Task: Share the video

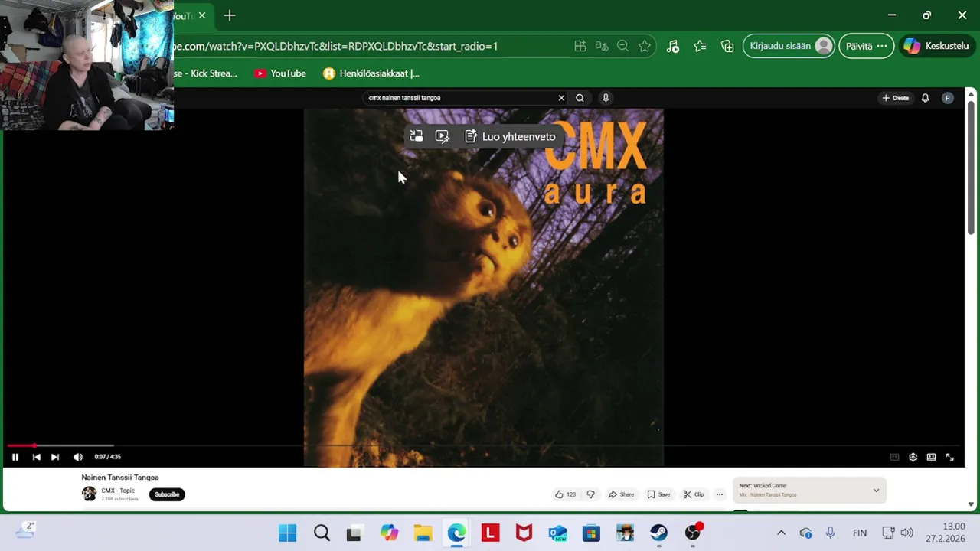Action: [621, 494]
